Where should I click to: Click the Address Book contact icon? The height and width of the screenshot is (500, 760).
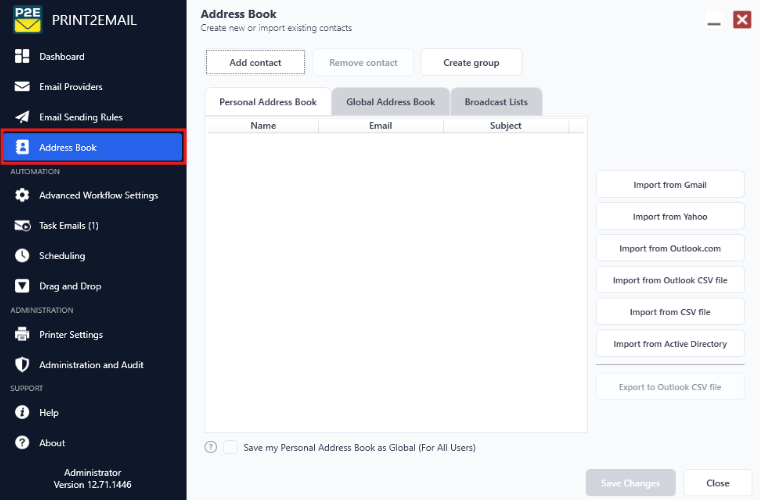click(22, 147)
